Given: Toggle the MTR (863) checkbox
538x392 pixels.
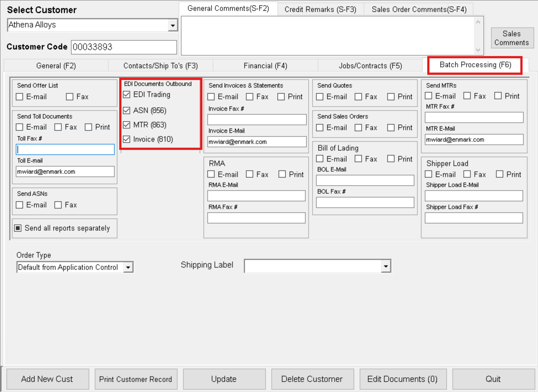Looking at the screenshot, I should [127, 125].
